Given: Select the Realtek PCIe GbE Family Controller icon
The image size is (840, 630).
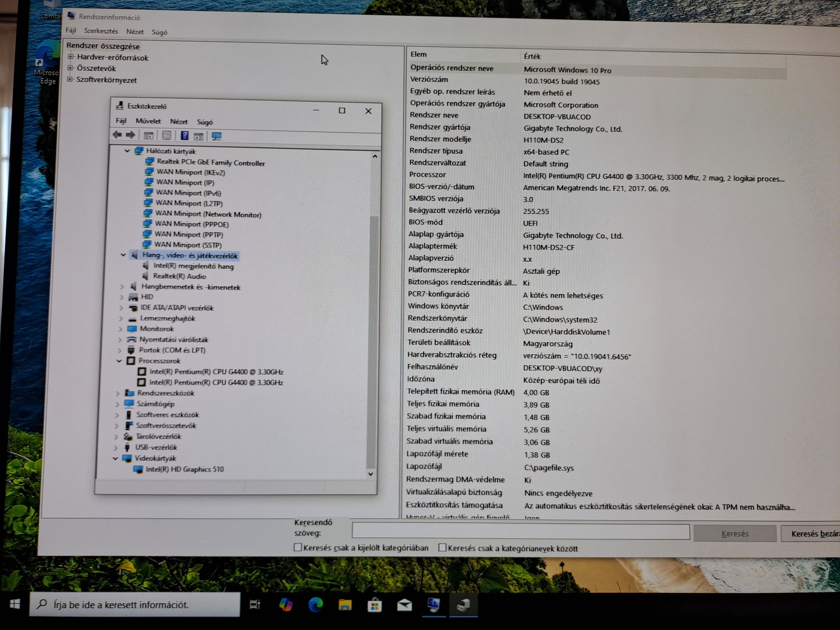Looking at the screenshot, I should (149, 161).
